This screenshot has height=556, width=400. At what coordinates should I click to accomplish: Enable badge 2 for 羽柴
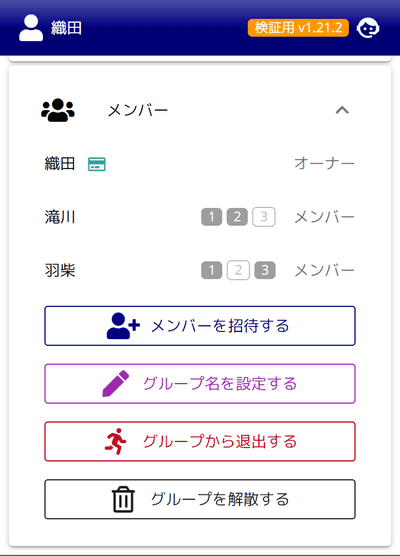(x=238, y=270)
